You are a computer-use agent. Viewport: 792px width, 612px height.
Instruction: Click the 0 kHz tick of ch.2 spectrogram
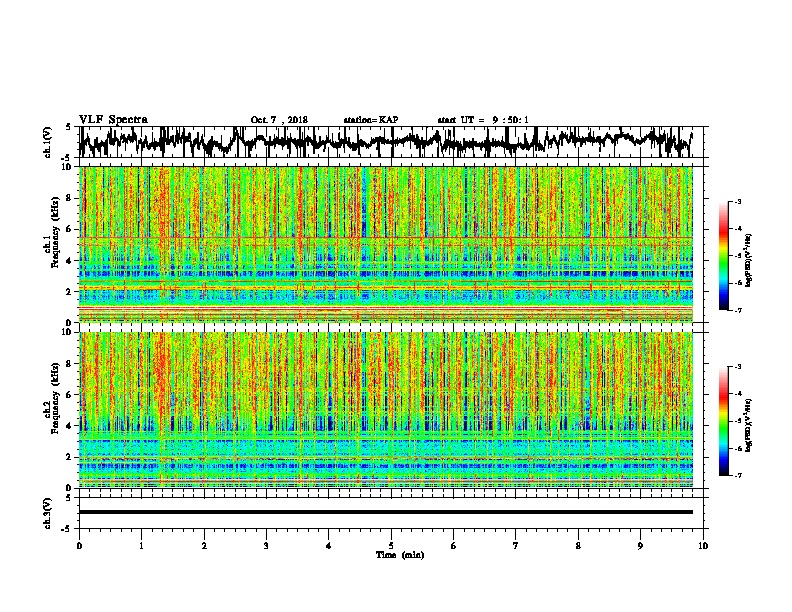point(70,488)
